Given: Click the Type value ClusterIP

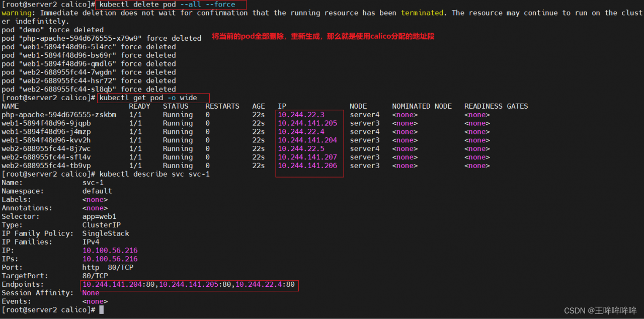Looking at the screenshot, I should [102, 225].
